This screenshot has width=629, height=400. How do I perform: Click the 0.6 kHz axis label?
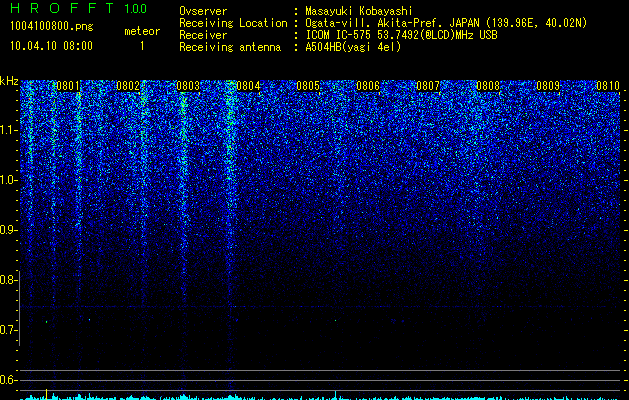click(x=8, y=380)
